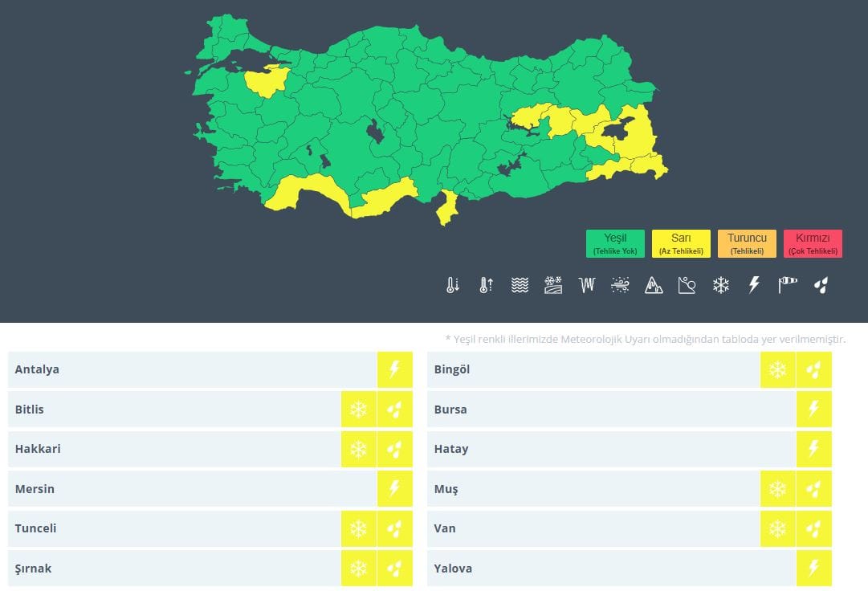This screenshot has width=868, height=591.
Task: Click the rain drops legend icon
Action: [821, 285]
